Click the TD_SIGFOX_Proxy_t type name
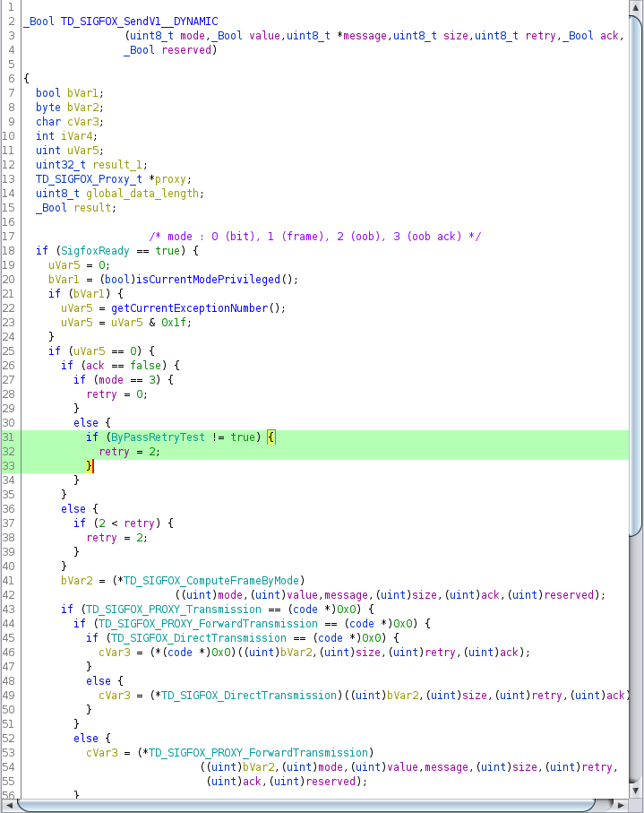 [89, 179]
